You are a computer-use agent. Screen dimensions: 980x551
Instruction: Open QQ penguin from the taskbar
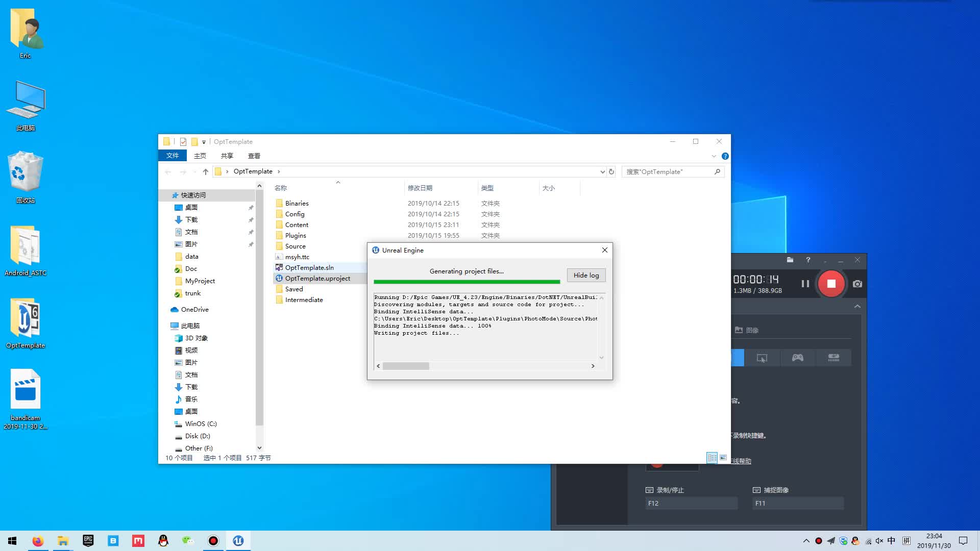(x=163, y=541)
